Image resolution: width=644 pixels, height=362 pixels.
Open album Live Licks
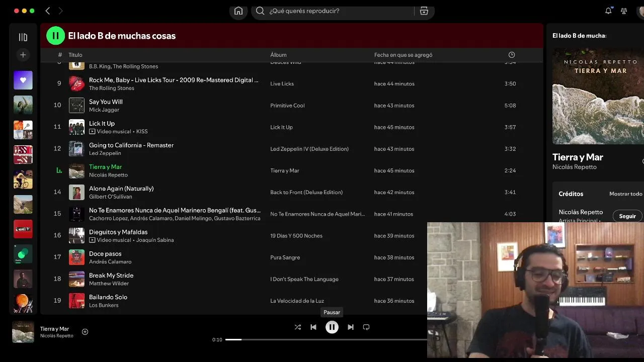(x=282, y=84)
